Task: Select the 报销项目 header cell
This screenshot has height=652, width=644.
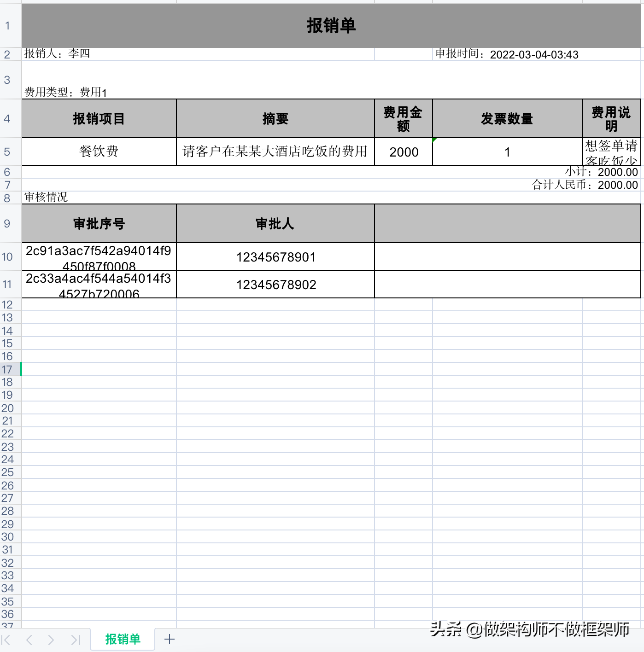Action: [99, 118]
